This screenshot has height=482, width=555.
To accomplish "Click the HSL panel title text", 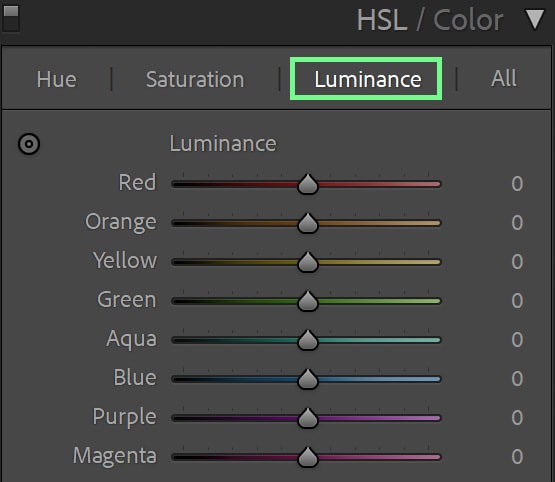I will click(382, 20).
